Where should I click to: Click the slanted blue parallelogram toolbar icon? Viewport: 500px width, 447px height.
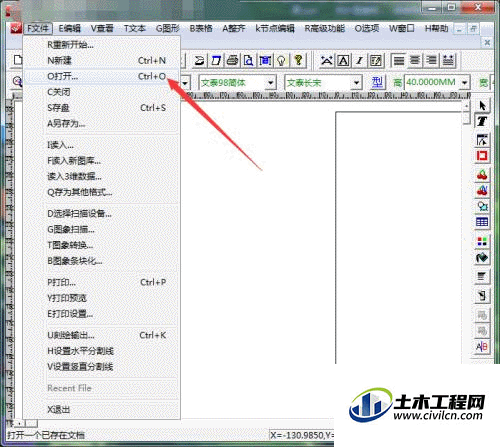coord(216,60)
